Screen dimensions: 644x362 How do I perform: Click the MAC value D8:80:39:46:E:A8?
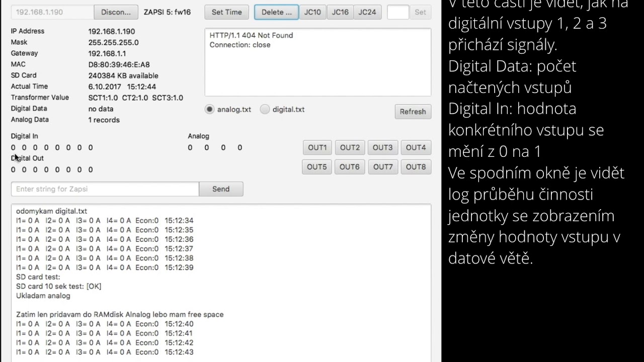(119, 64)
